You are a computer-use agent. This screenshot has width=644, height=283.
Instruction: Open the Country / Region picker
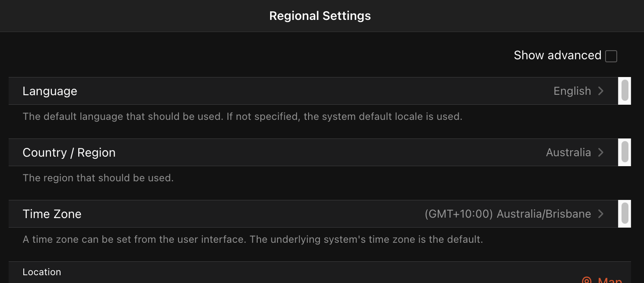[x=303, y=152]
